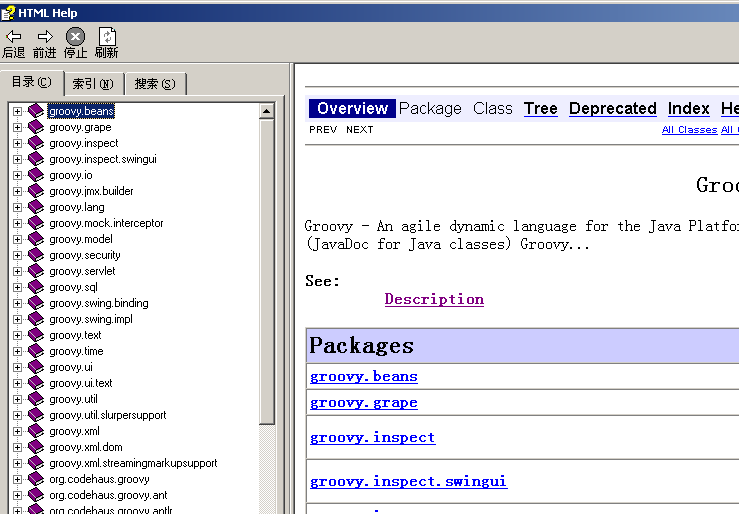The width and height of the screenshot is (739, 514).
Task: Click the book icon beside groovy.beans
Action: (36, 111)
